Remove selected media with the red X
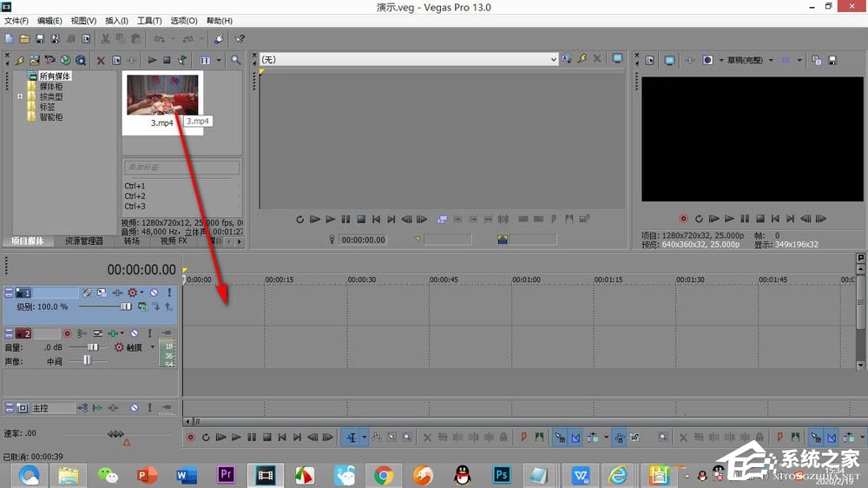Viewport: 868px width, 488px height. tap(101, 60)
